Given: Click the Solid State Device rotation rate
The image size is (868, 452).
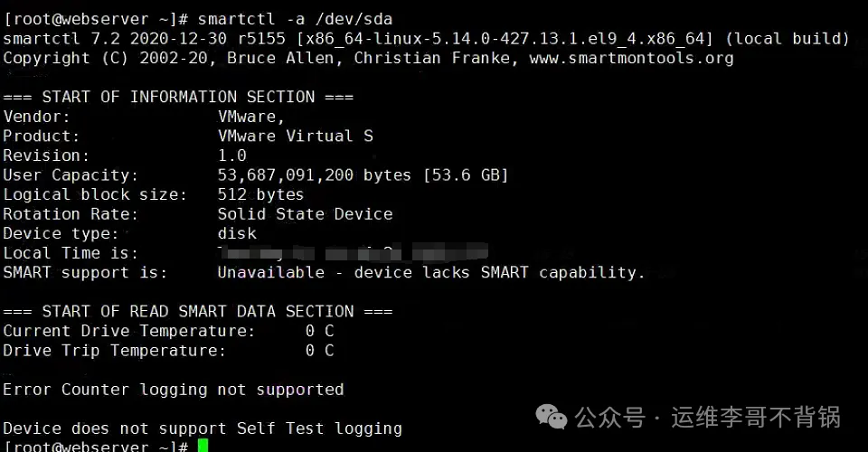Looking at the screenshot, I should tap(305, 214).
